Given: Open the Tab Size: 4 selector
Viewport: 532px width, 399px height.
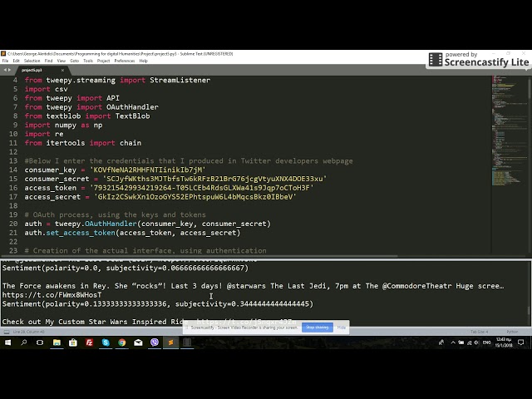Looking at the screenshot, I should point(479,332).
